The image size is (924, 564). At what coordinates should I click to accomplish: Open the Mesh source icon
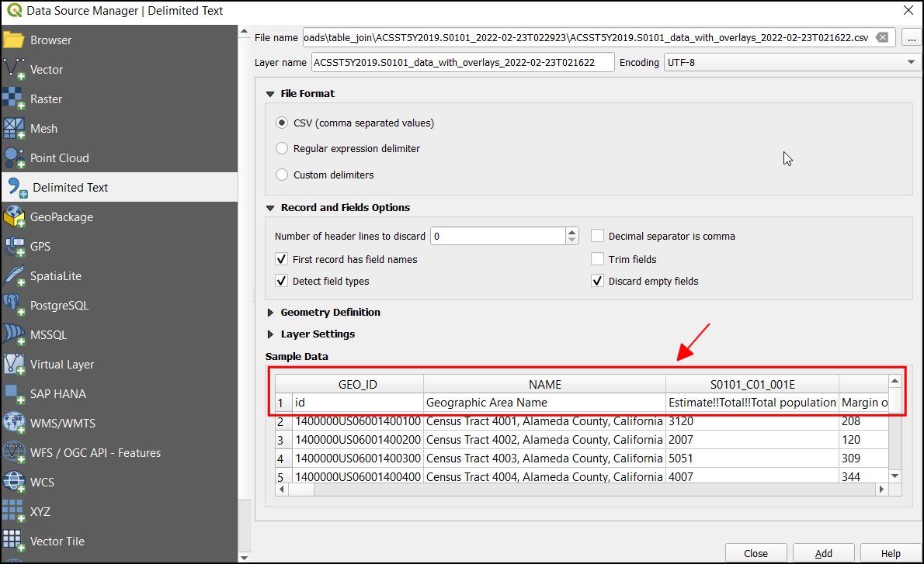15,129
